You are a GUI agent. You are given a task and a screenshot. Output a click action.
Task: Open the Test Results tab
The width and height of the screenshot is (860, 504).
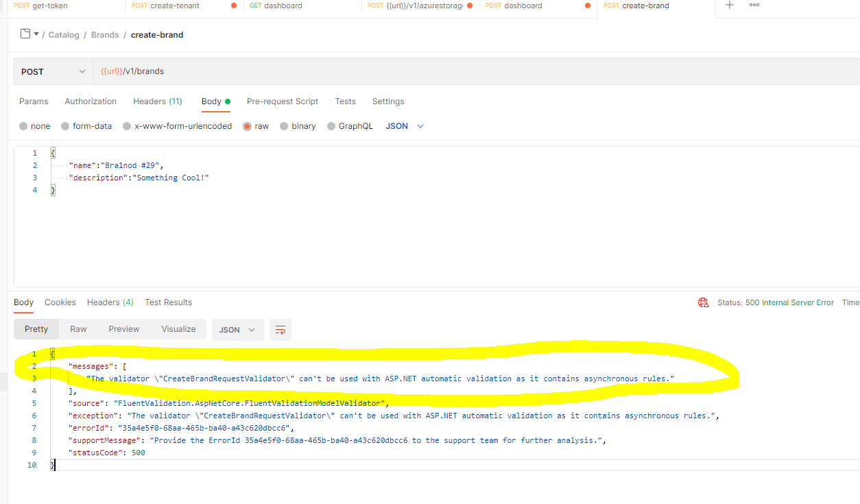click(168, 302)
